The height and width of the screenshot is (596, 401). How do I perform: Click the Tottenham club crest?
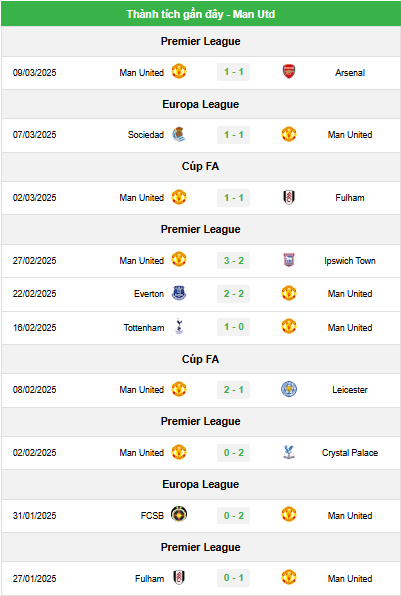(x=179, y=327)
